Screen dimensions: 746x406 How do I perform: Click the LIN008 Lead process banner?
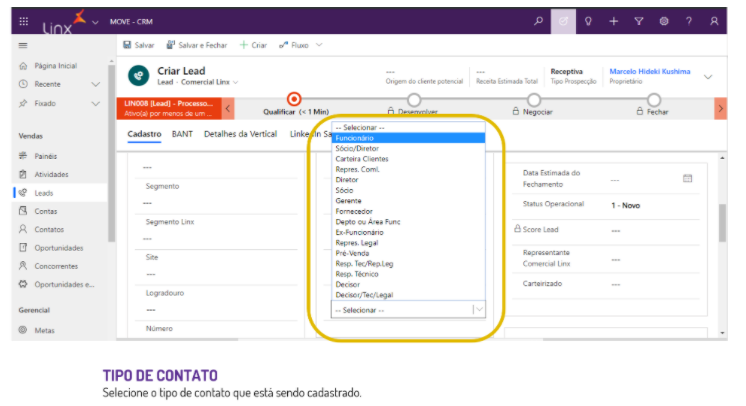click(169, 109)
